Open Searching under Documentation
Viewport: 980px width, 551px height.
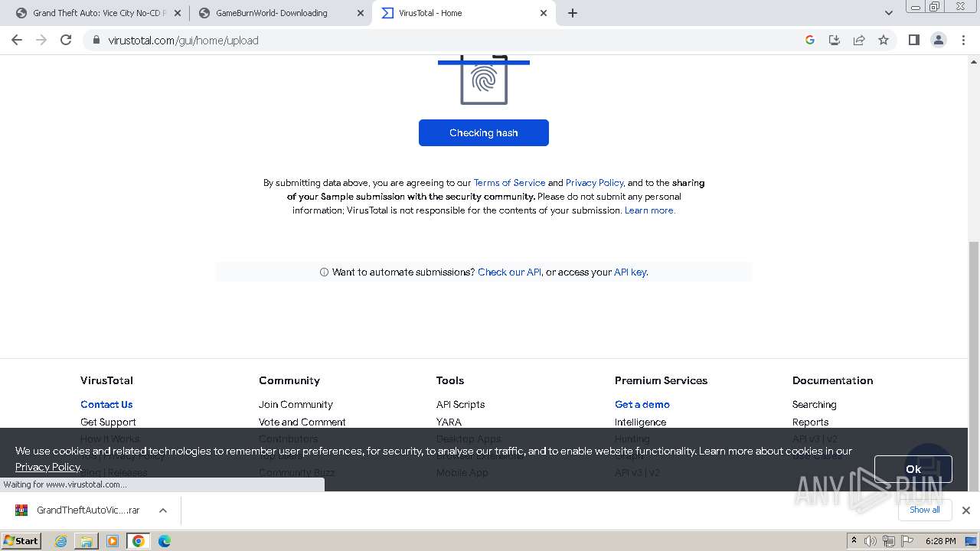tap(815, 404)
